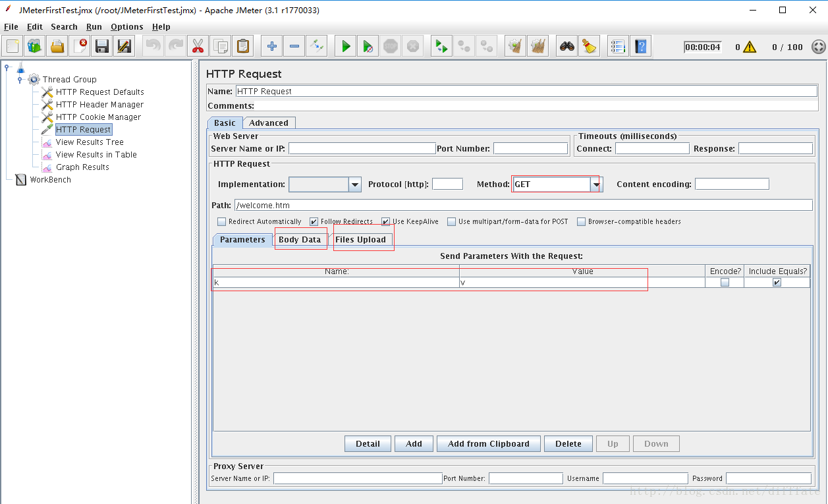Click the Reset Search broom icon
The image size is (828, 504).
pyautogui.click(x=590, y=46)
